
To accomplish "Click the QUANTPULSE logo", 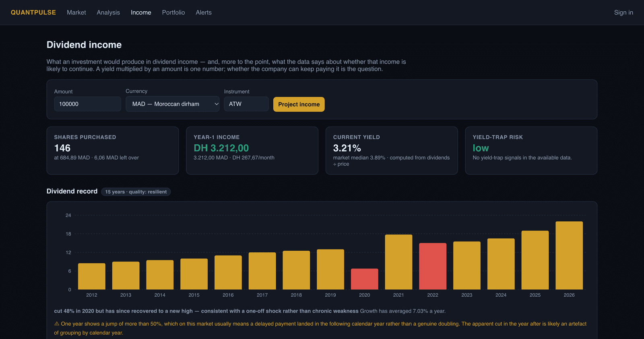I will (x=33, y=12).
